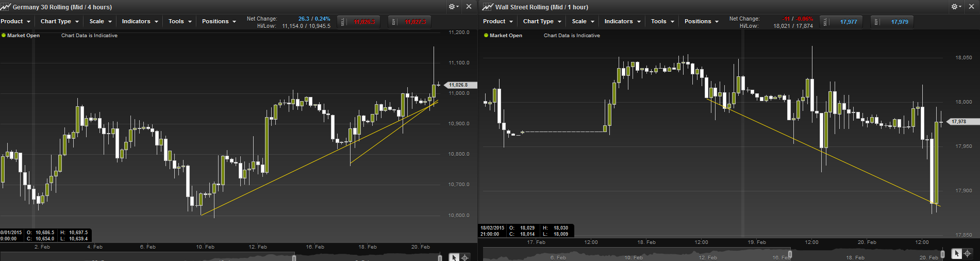Image resolution: width=980 pixels, height=261 pixels.
Task: Click 12. Feb date label on Germany 30 axis
Action: click(258, 247)
